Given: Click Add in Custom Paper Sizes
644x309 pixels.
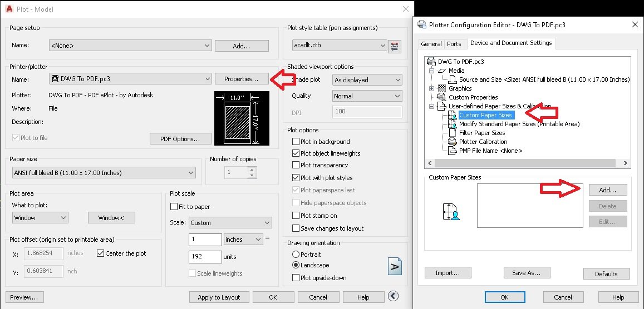Looking at the screenshot, I should coord(608,190).
